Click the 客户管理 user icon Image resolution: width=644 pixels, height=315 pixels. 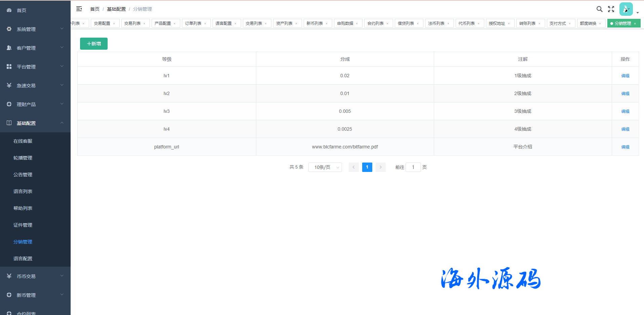pos(9,48)
